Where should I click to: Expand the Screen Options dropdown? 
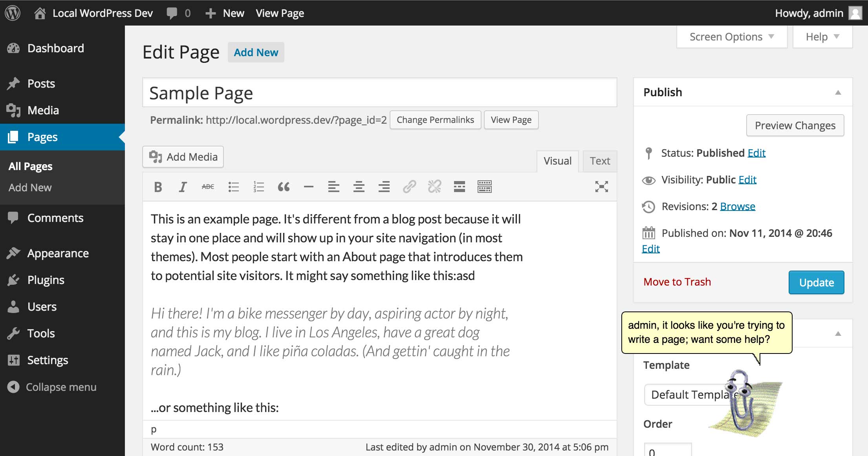pyautogui.click(x=731, y=37)
